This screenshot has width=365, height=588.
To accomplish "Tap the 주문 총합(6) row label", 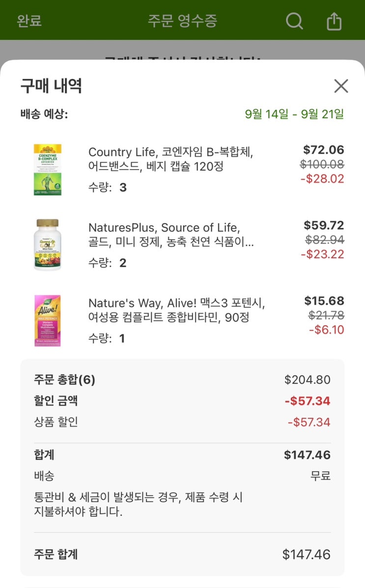I will [x=64, y=380].
